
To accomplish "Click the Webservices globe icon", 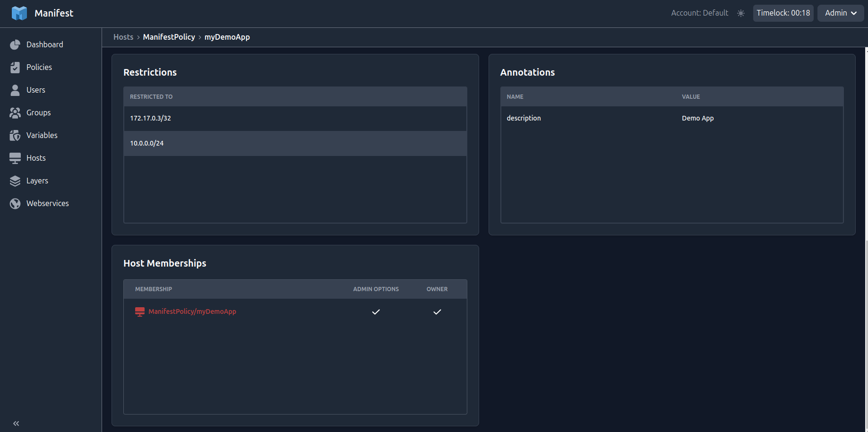I will click(x=15, y=203).
